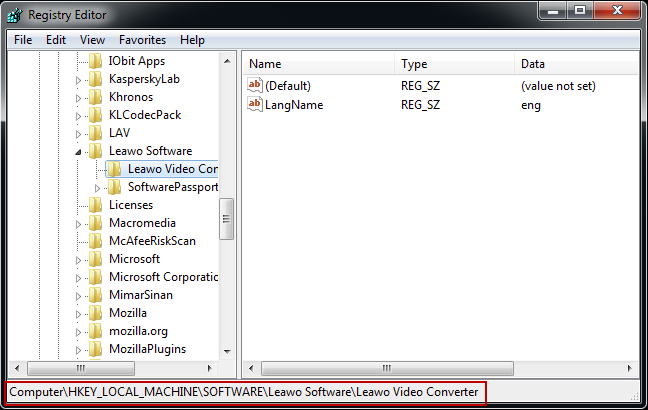The width and height of the screenshot is (648, 410).
Task: Select the McAfeeRiskScan key label
Action: coord(152,241)
